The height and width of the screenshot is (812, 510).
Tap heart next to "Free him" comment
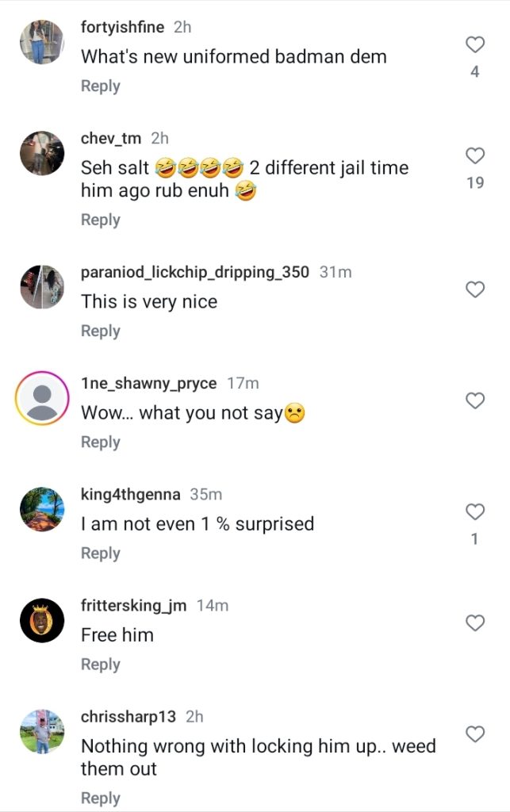point(474,623)
